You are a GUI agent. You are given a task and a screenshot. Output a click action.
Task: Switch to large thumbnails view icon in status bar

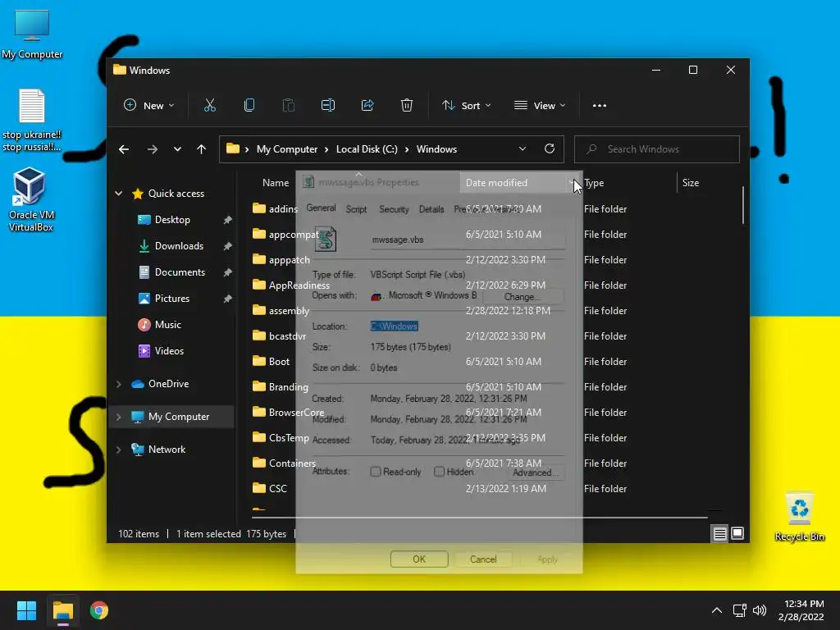coord(737,533)
